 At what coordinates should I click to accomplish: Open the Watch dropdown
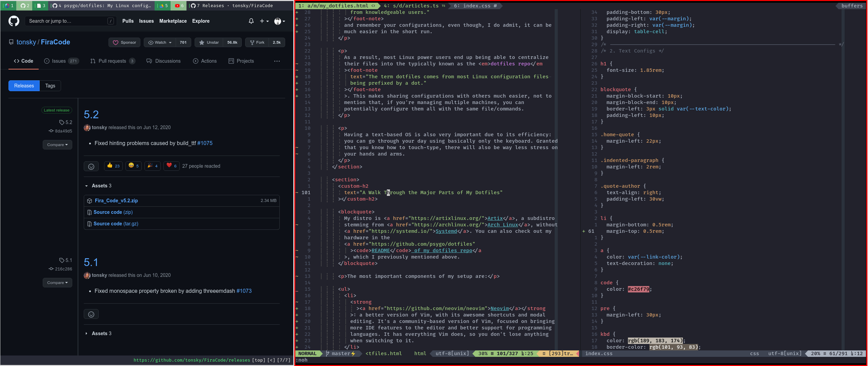point(160,42)
